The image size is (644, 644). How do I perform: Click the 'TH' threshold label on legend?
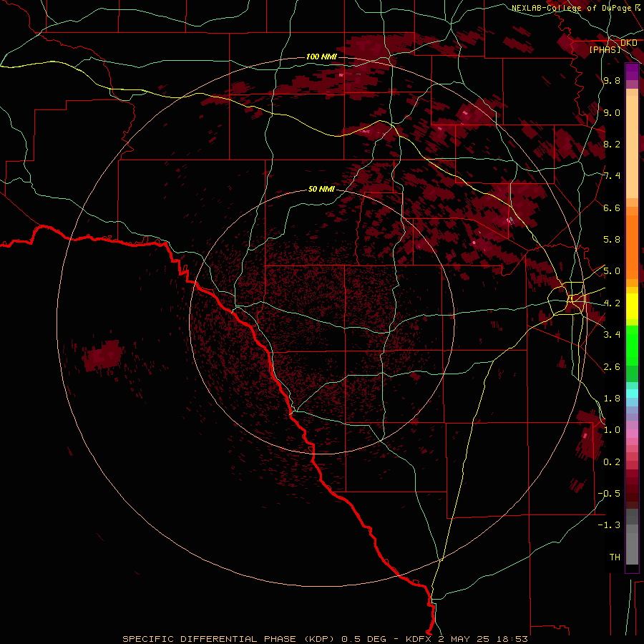(615, 557)
